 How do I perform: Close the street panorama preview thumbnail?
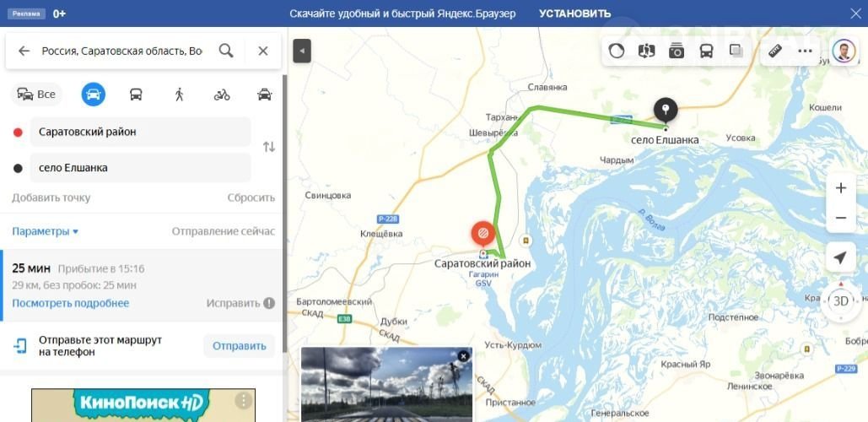[463, 356]
